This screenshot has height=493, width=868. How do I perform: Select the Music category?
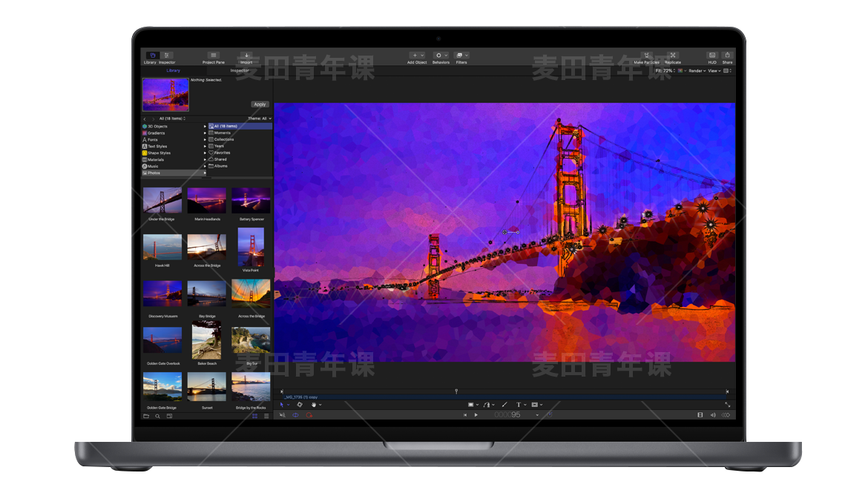tap(174, 166)
